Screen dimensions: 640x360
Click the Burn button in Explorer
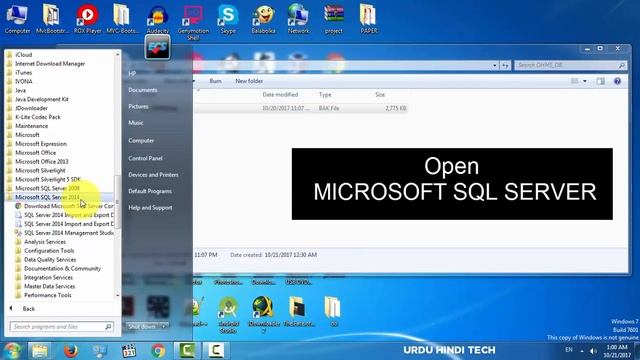tap(215, 81)
